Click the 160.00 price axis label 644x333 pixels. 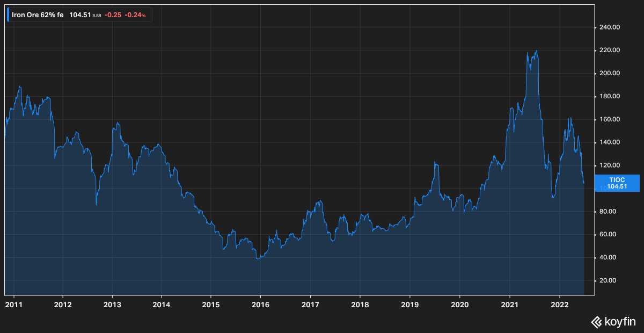pyautogui.click(x=611, y=119)
